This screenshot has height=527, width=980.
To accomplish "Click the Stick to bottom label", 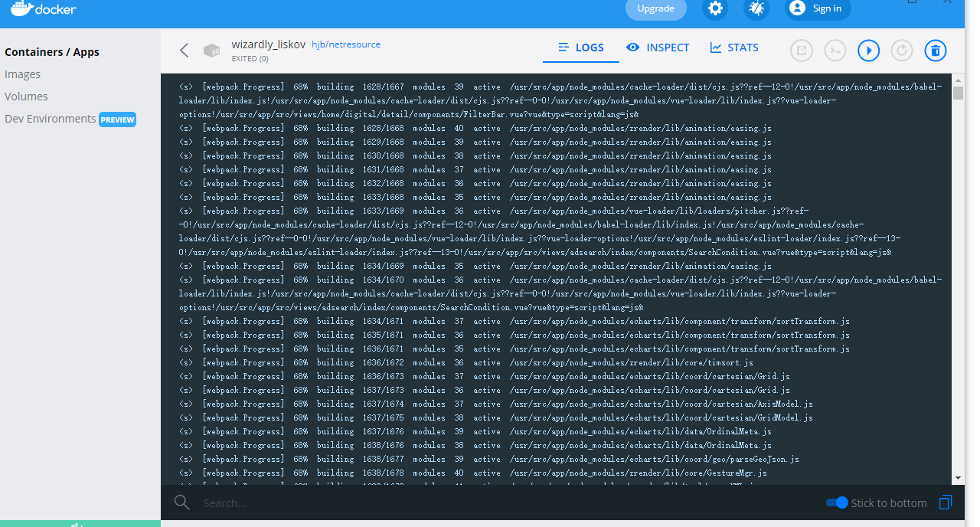I will tap(889, 503).
